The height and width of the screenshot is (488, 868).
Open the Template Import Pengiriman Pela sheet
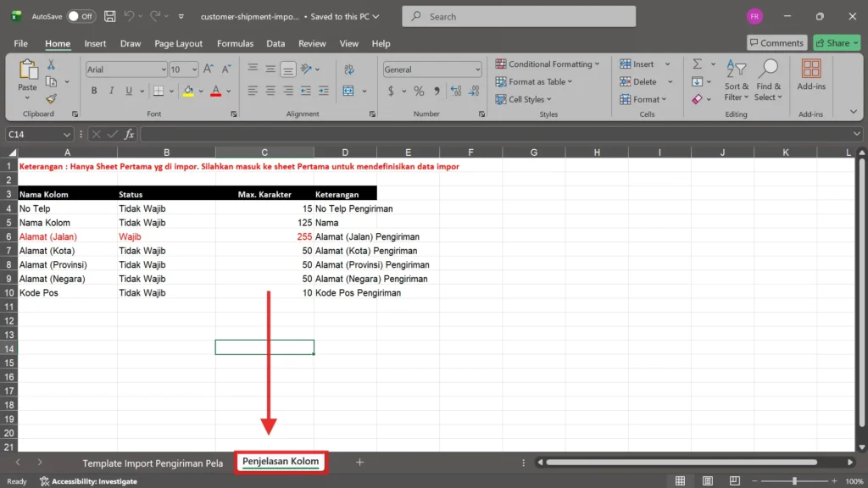tap(153, 463)
